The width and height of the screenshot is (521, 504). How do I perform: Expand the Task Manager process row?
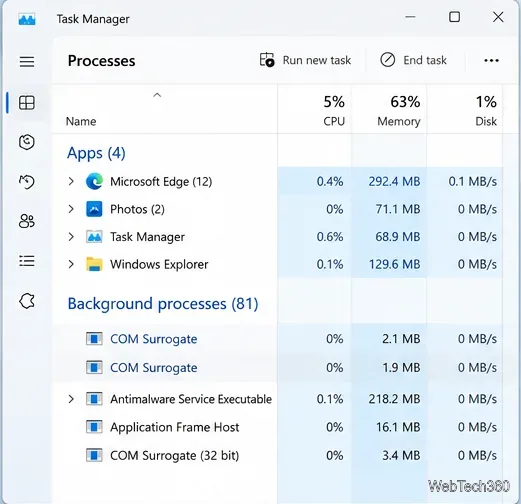71,237
